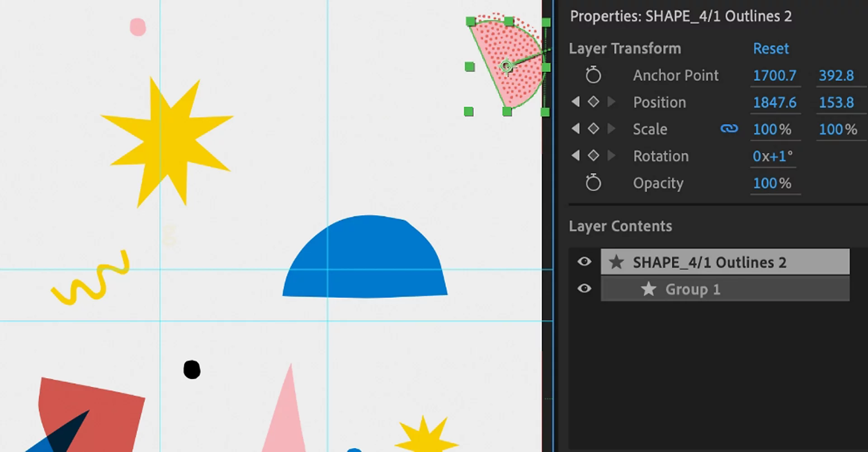This screenshot has height=452, width=868.
Task: Add a keyframe diamond for Rotation
Action: 593,156
